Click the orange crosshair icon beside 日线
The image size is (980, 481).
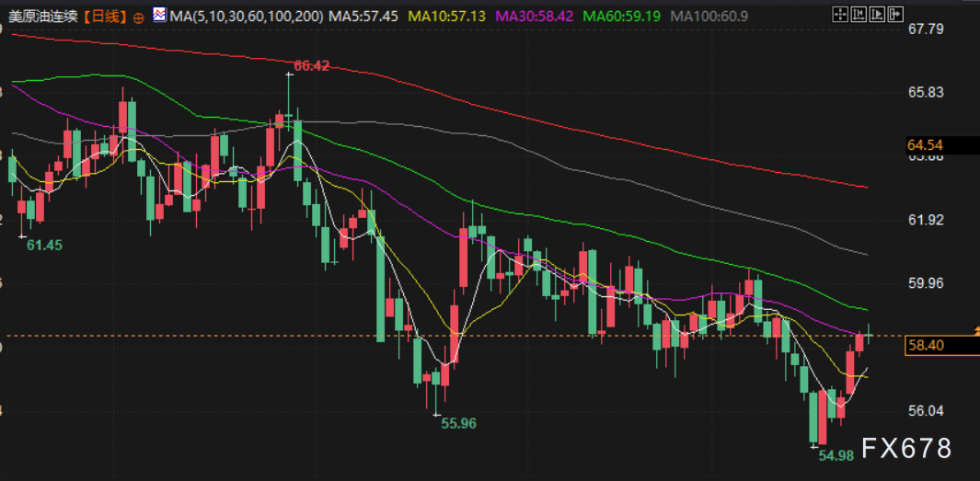[139, 17]
